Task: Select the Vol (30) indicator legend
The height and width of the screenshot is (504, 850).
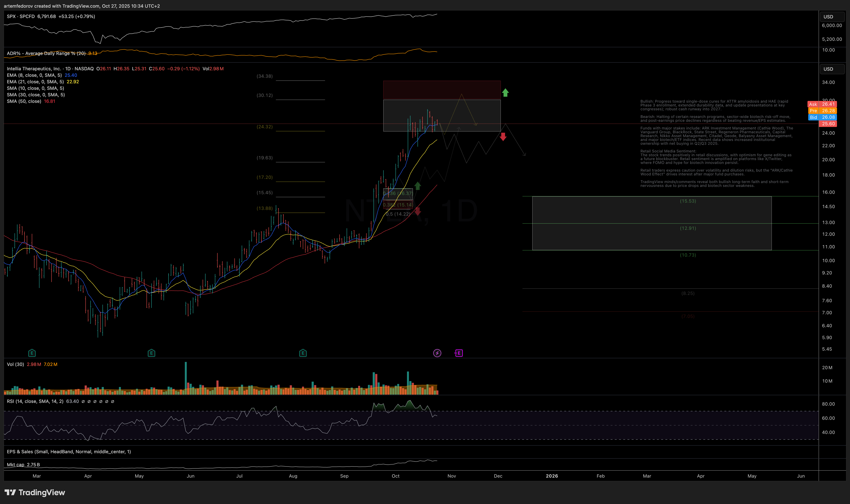Action: tap(15, 364)
